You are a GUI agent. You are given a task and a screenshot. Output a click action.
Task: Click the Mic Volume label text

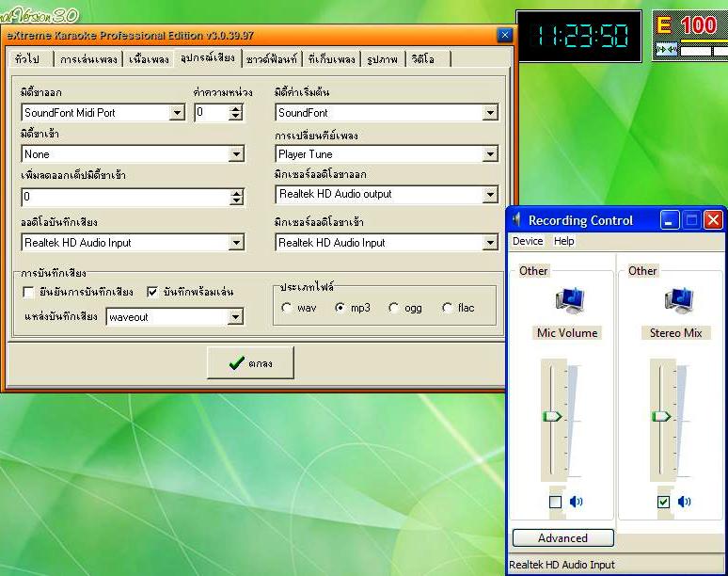click(x=567, y=333)
